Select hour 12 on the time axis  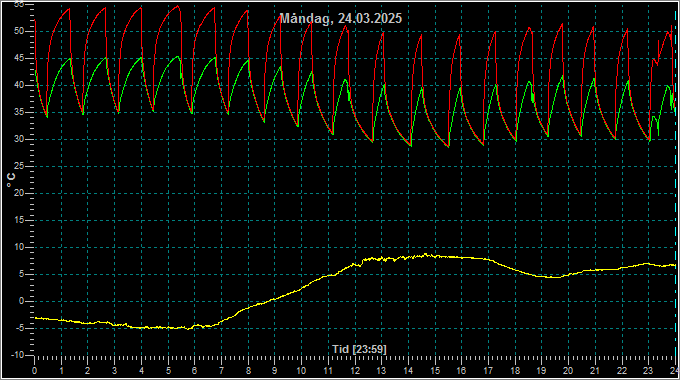tap(355, 371)
